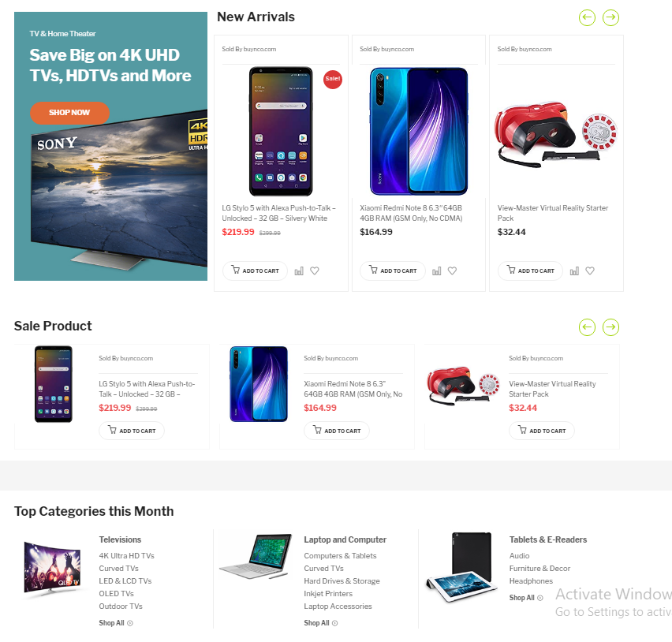Add LG Stylo 5 to wishlist heart
This screenshot has height=642, width=672.
tap(315, 271)
